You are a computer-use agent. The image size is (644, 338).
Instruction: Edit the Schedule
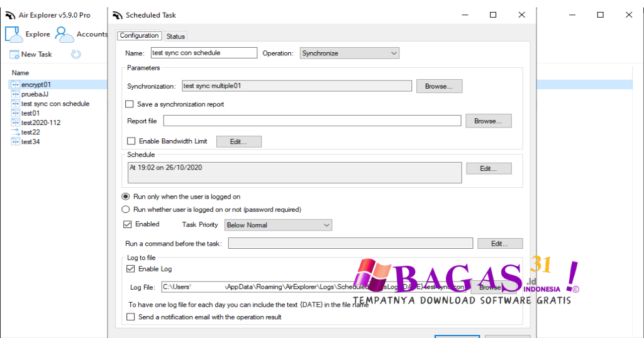tap(488, 168)
